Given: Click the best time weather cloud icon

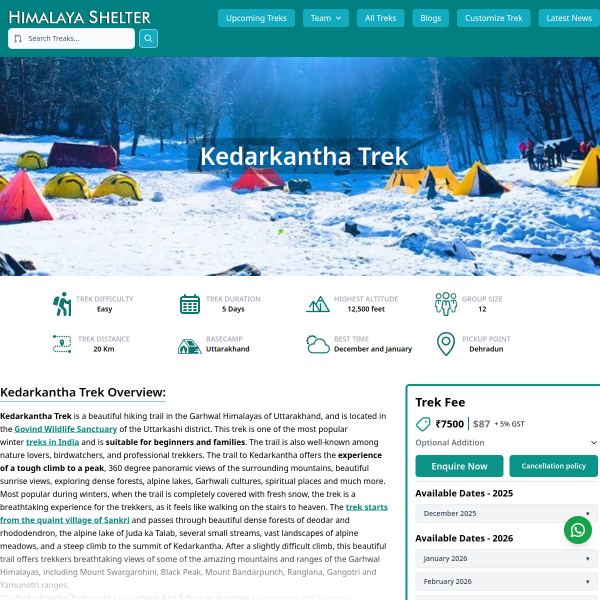Looking at the screenshot, I should coord(318,344).
